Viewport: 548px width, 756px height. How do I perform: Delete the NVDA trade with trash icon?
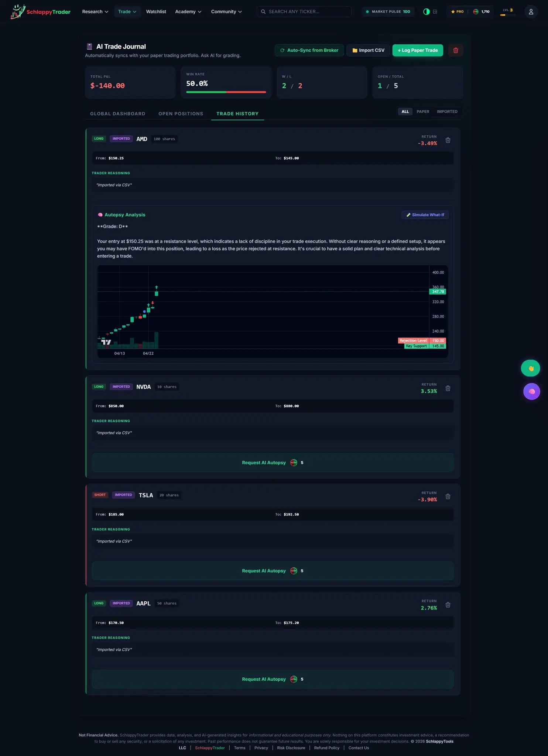pyautogui.click(x=448, y=388)
